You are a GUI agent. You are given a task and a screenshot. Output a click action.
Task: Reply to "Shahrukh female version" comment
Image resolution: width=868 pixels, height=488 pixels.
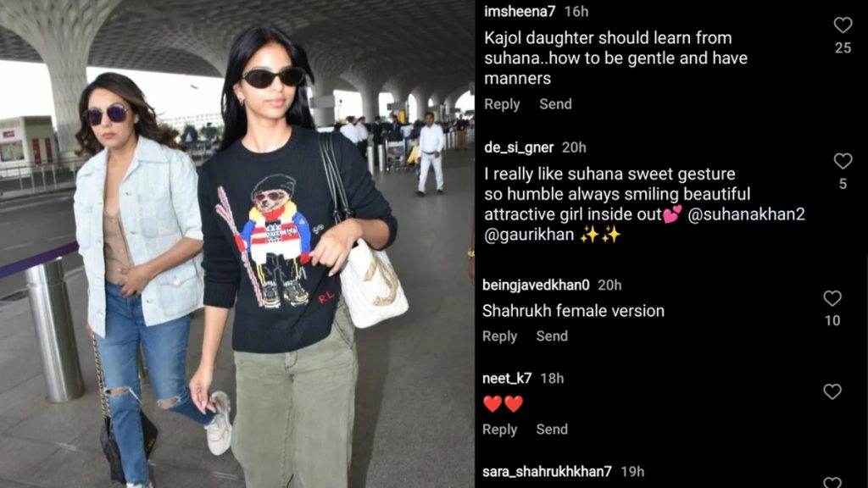[x=499, y=335]
